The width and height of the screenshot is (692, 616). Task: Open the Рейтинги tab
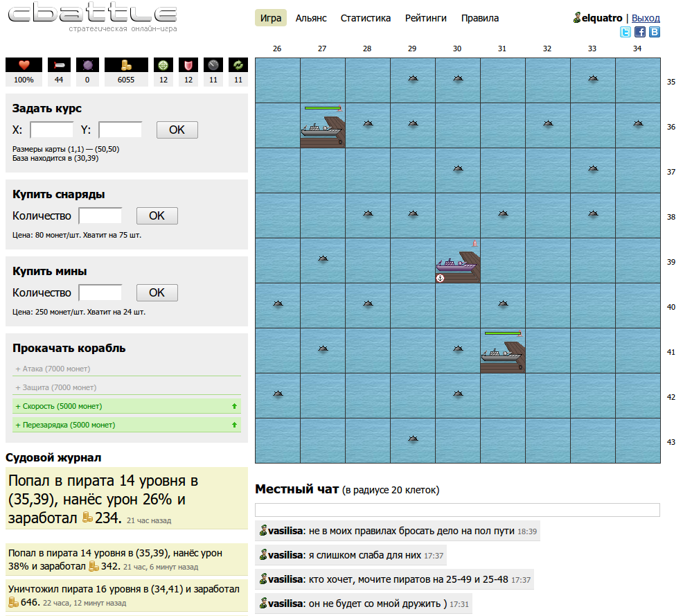(x=426, y=18)
